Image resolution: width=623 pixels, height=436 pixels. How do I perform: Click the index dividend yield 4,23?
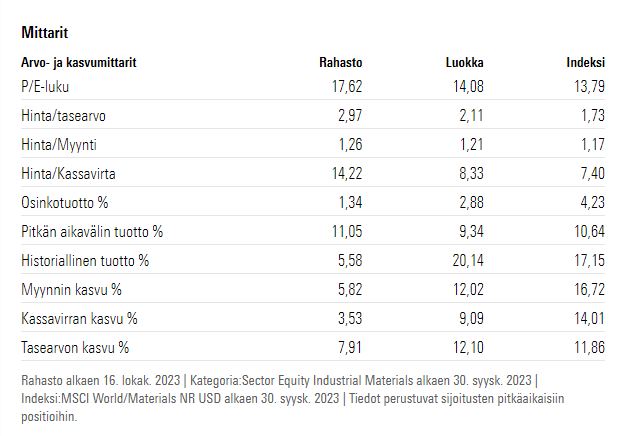pyautogui.click(x=592, y=203)
